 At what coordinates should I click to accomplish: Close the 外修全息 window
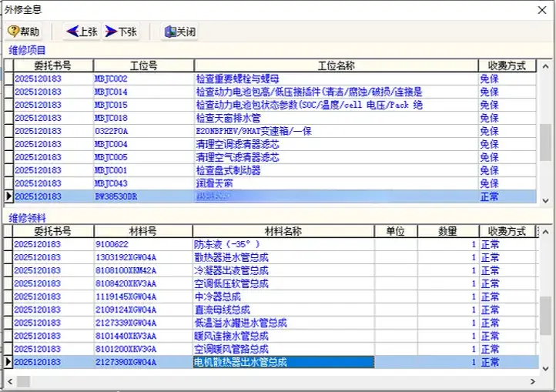542,9
